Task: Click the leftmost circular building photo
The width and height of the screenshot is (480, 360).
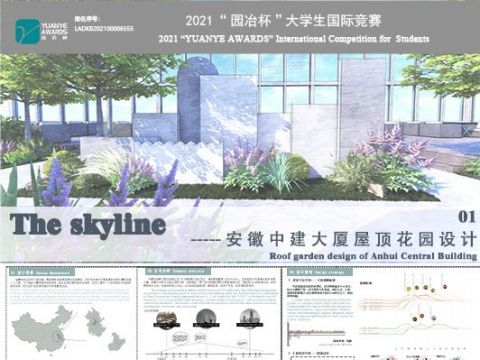Action: (167, 320)
